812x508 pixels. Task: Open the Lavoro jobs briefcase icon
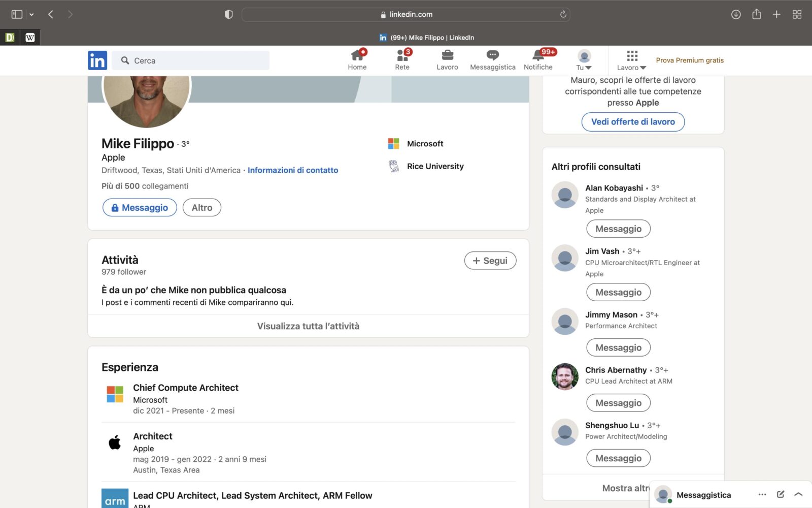tap(447, 60)
